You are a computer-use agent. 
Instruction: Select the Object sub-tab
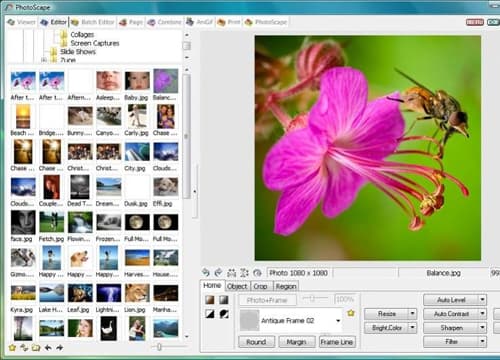point(237,286)
